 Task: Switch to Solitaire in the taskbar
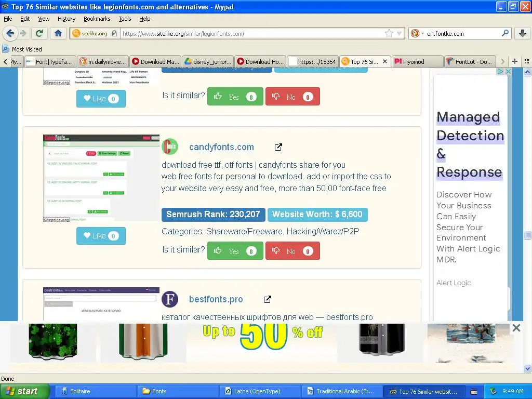(x=95, y=391)
